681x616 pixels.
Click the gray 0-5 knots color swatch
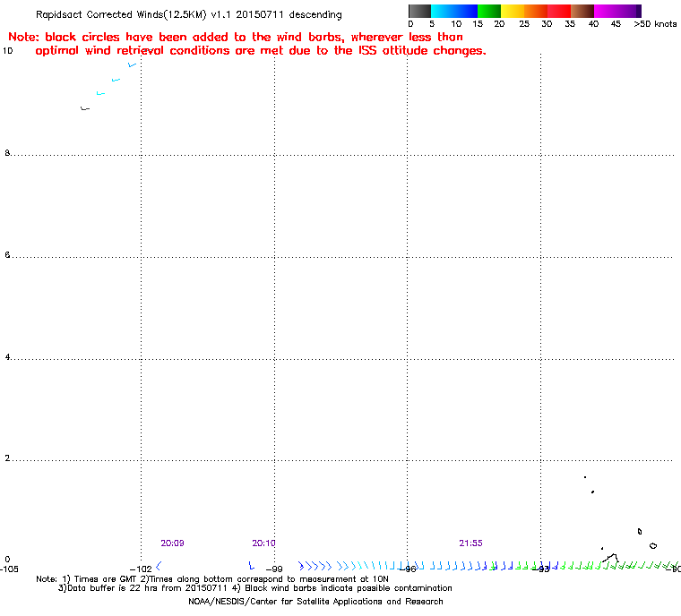pos(419,11)
